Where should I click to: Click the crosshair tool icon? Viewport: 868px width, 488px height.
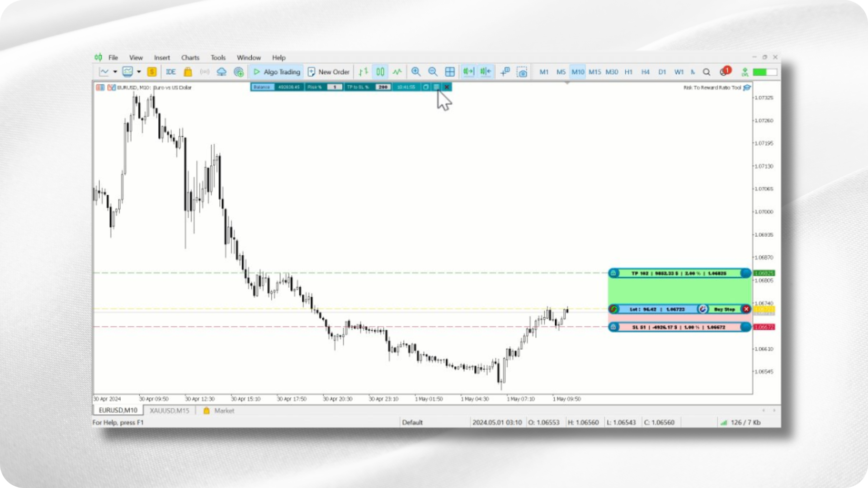[505, 72]
